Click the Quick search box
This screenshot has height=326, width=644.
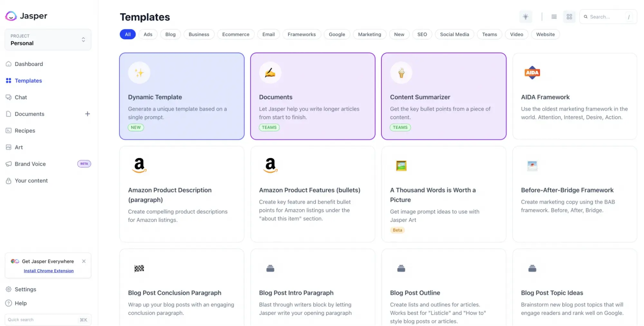click(42, 320)
